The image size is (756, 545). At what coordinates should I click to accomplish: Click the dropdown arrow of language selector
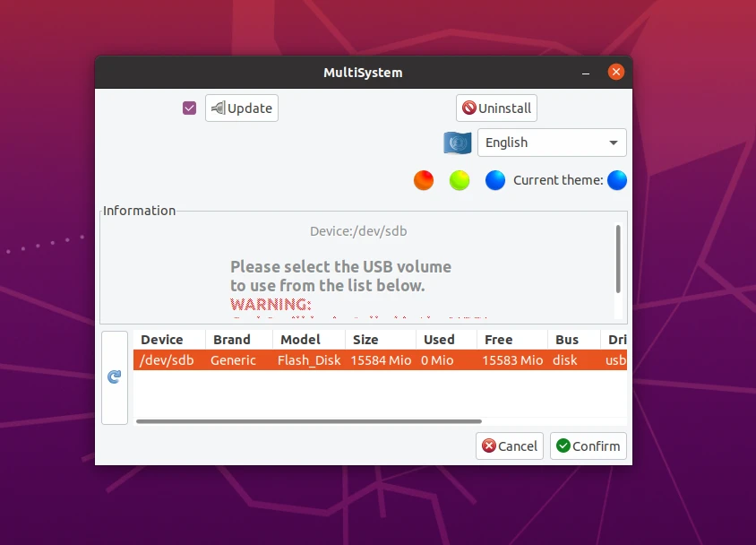pos(614,143)
